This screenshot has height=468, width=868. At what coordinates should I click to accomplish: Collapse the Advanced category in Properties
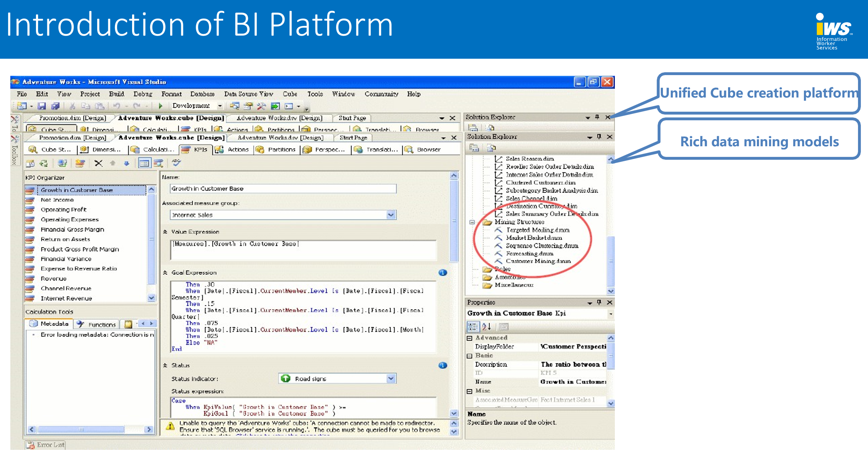coord(470,338)
